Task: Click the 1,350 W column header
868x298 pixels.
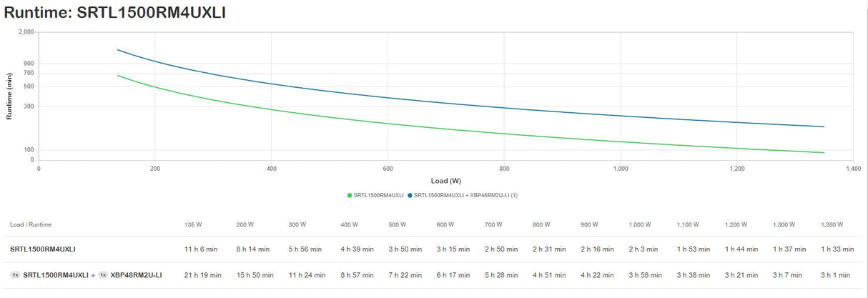Action: click(832, 224)
